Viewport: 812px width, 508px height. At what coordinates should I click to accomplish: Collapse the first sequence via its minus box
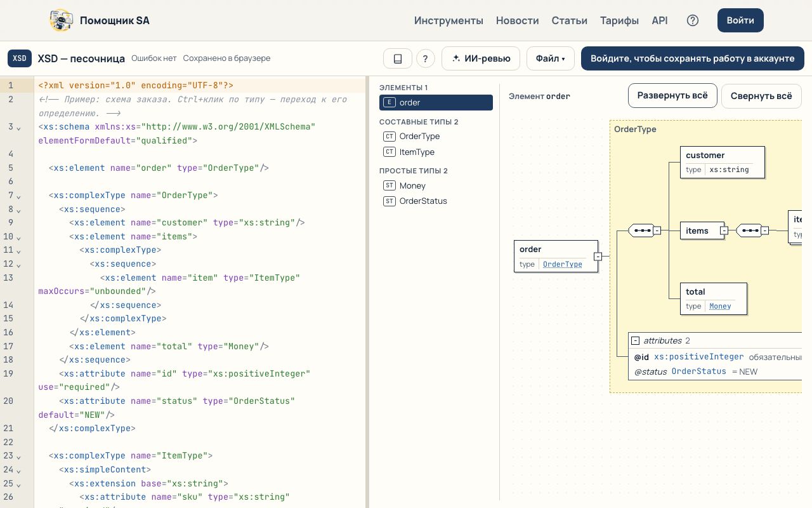(657, 231)
